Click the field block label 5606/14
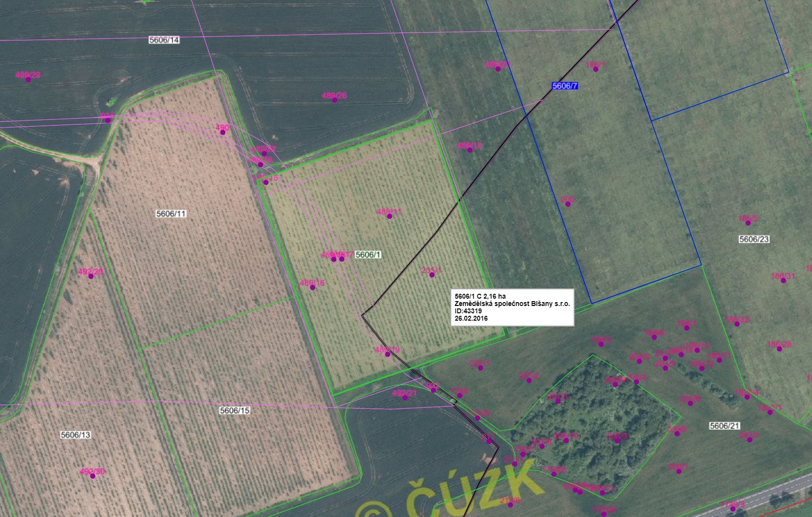The image size is (812, 517). click(164, 40)
